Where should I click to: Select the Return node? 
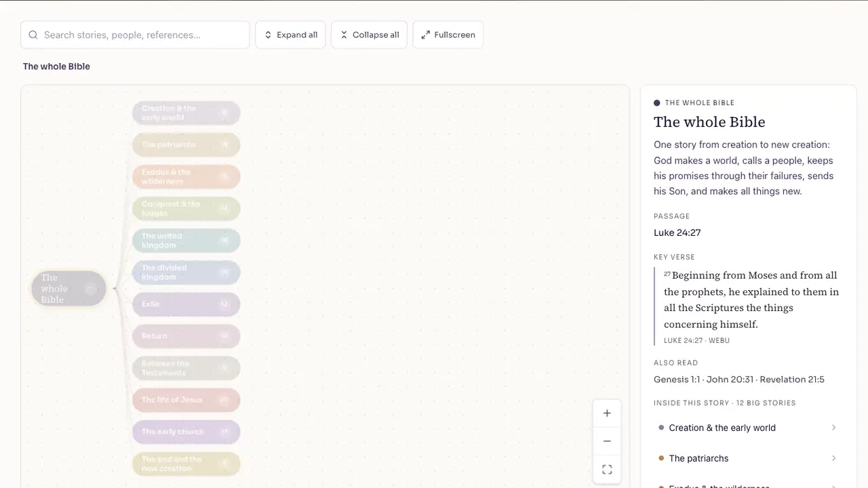(x=186, y=336)
